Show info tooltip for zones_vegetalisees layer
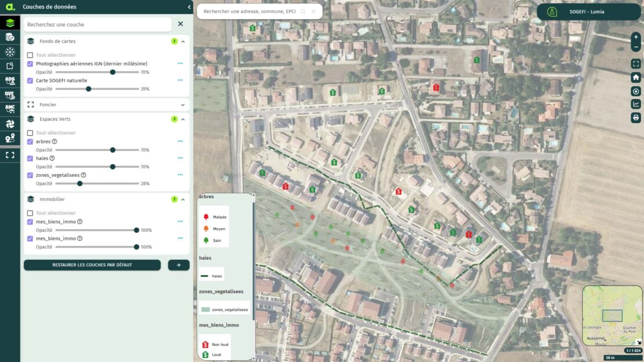 pos(84,175)
